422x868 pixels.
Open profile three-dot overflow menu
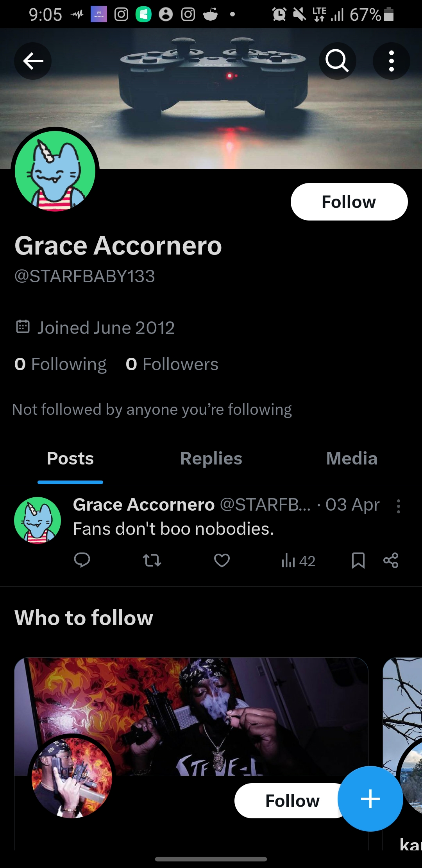tap(391, 61)
